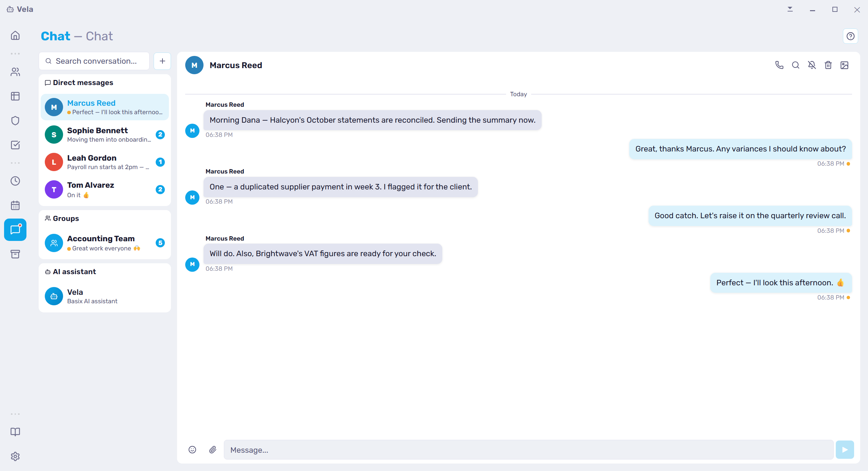The height and width of the screenshot is (471, 868).
Task: Click the Brightwave's VAT figures message
Action: pos(323,253)
